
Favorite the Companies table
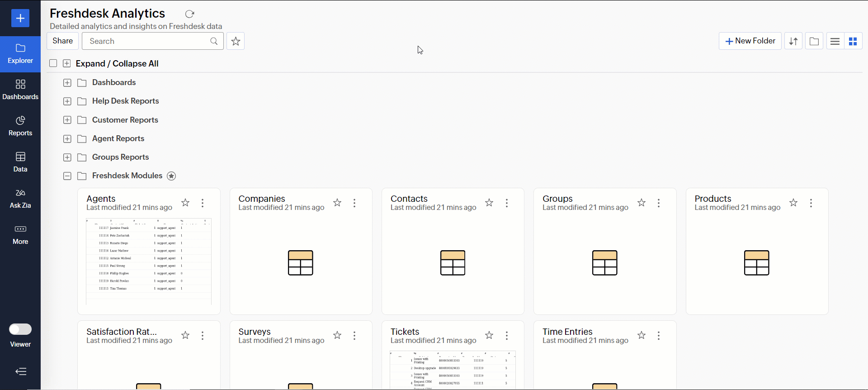[x=337, y=203]
